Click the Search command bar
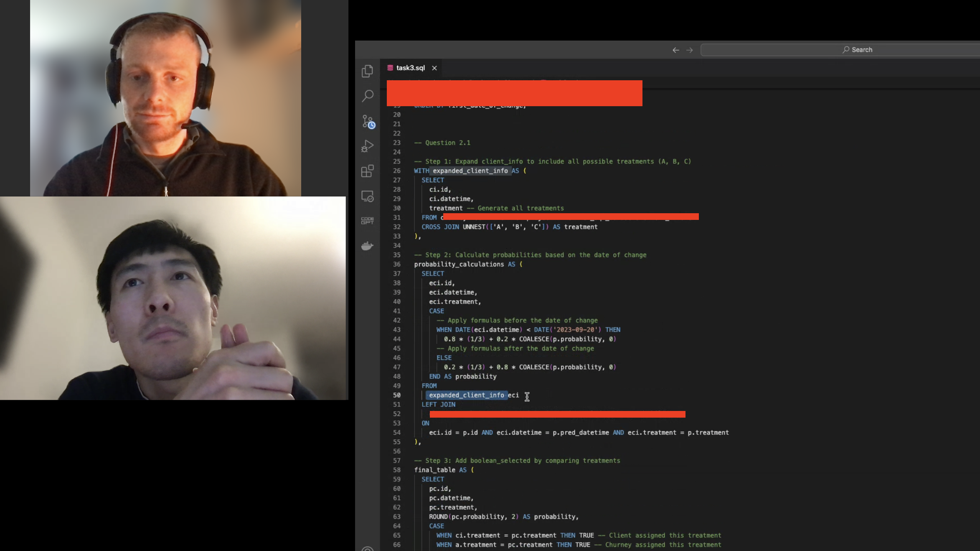Viewport: 980px width, 551px height. pos(840,50)
